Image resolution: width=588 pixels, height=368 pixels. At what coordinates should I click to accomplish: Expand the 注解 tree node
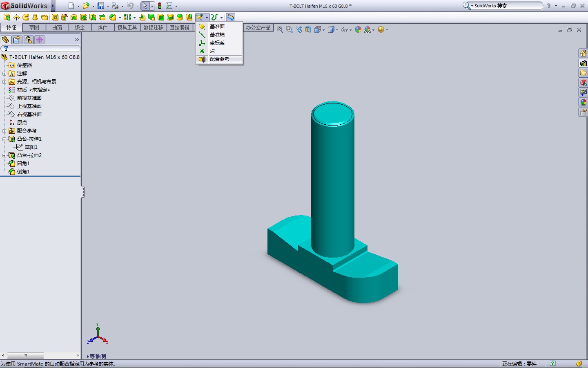pyautogui.click(x=4, y=74)
